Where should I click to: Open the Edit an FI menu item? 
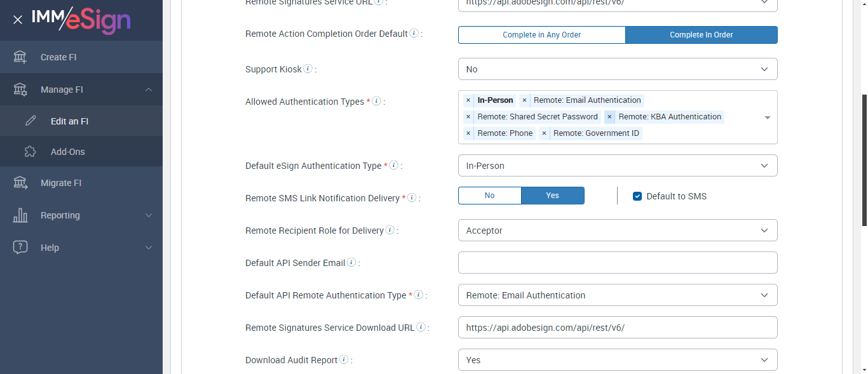tap(69, 121)
